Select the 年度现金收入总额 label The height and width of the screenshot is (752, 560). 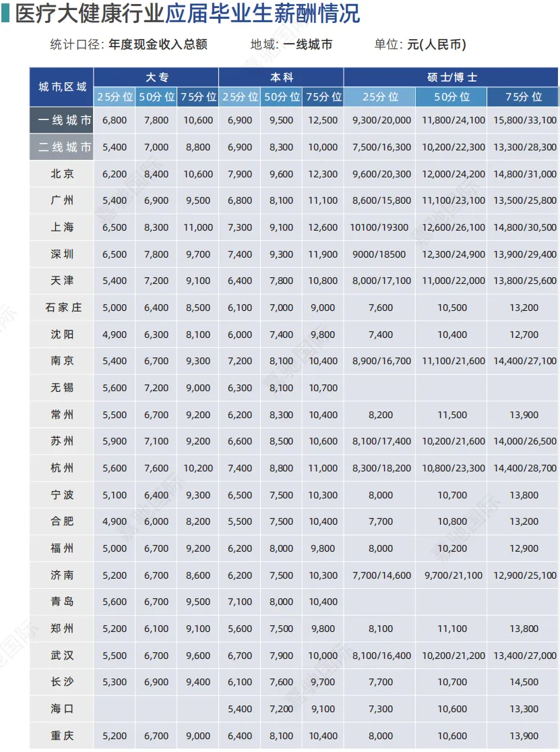point(158,45)
